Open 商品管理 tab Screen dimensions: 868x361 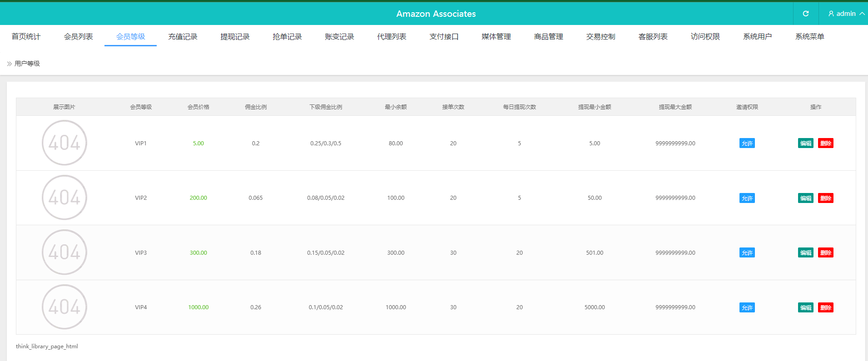(548, 36)
